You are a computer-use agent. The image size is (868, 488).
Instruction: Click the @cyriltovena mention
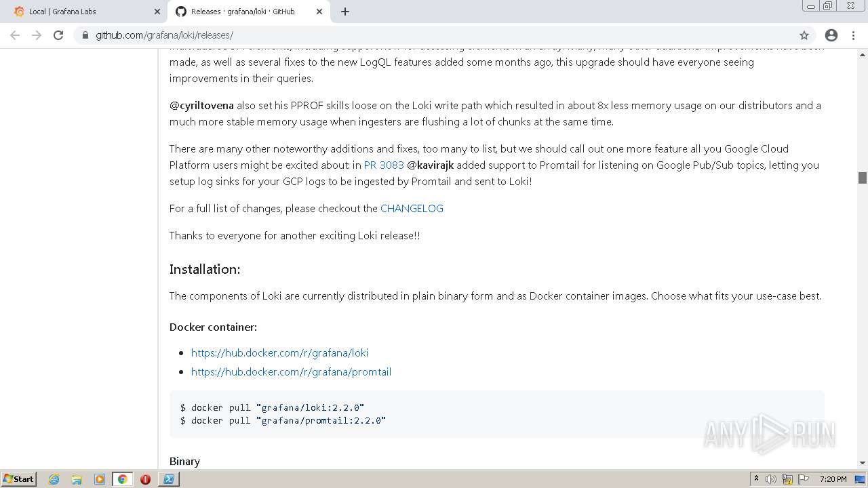[201, 105]
